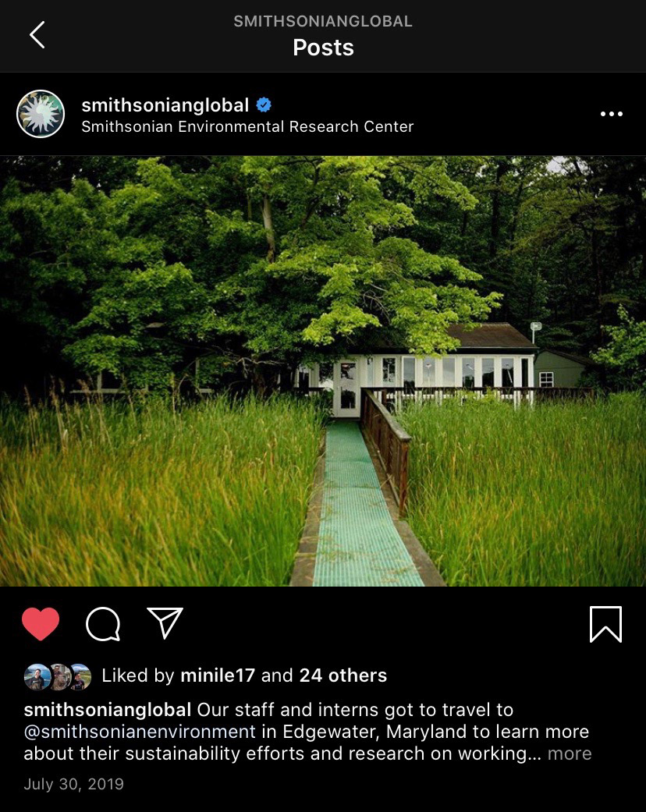Open the three-dot post options menu

(x=612, y=114)
